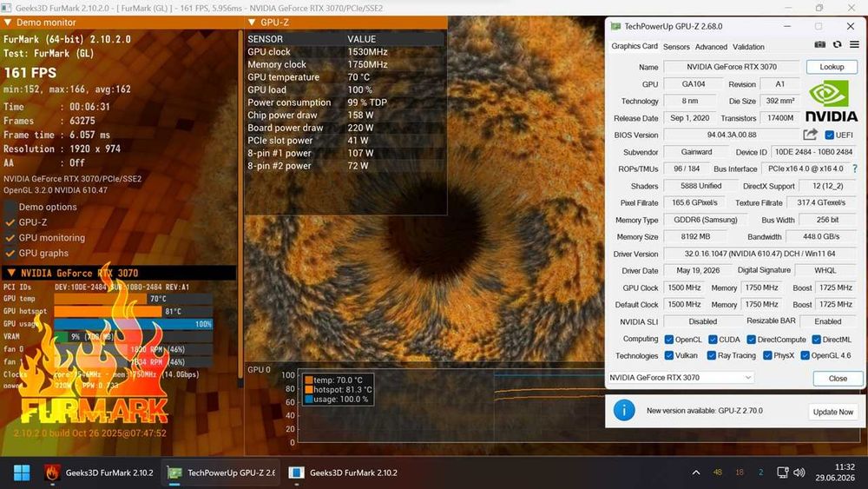Toggle the Vulkan checkbox

pos(668,355)
